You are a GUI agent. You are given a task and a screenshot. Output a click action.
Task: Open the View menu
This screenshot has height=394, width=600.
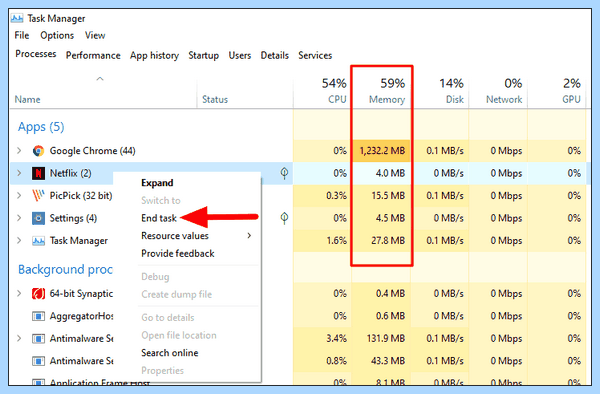(x=95, y=35)
